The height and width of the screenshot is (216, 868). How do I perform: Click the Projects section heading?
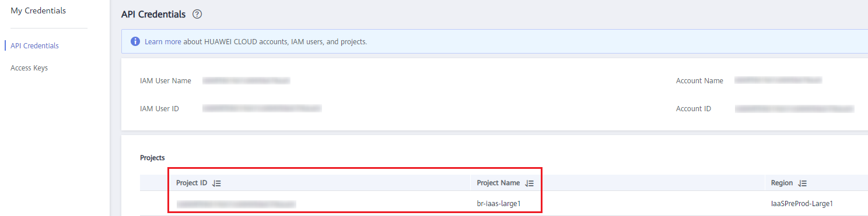point(152,158)
